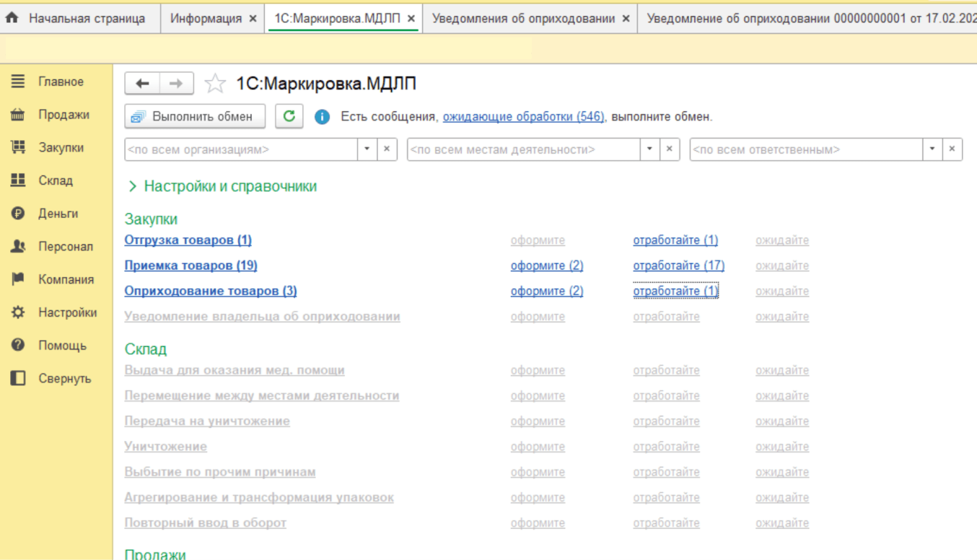Viewport: 977px width, 560px height.
Task: Open Агрегирование и трансформация упаковок link
Action: (x=259, y=497)
